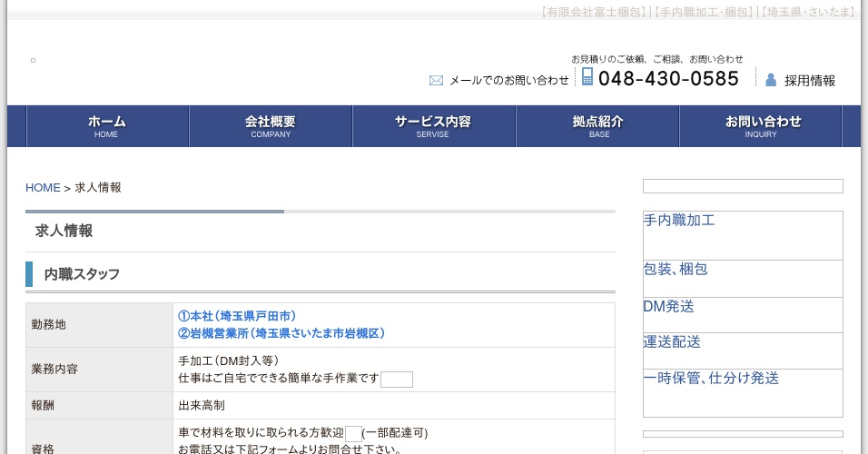Go to ホーム in navigation bar

point(107,126)
